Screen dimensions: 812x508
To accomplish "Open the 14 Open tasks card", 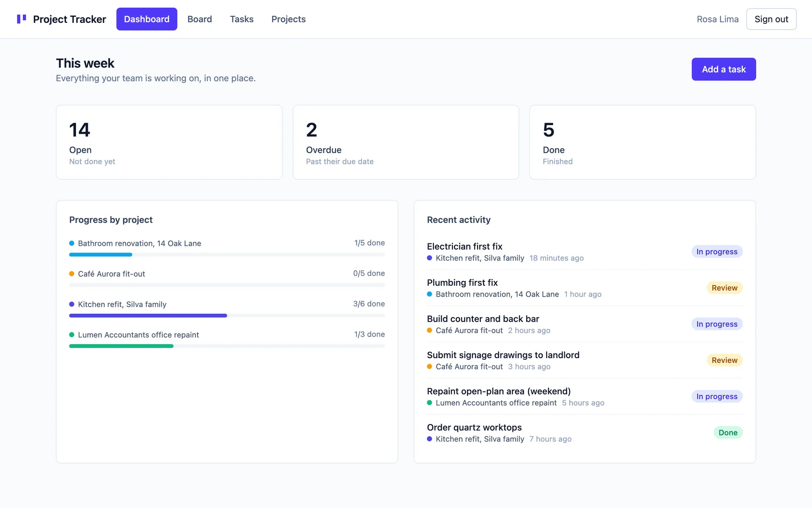I will coord(169,142).
